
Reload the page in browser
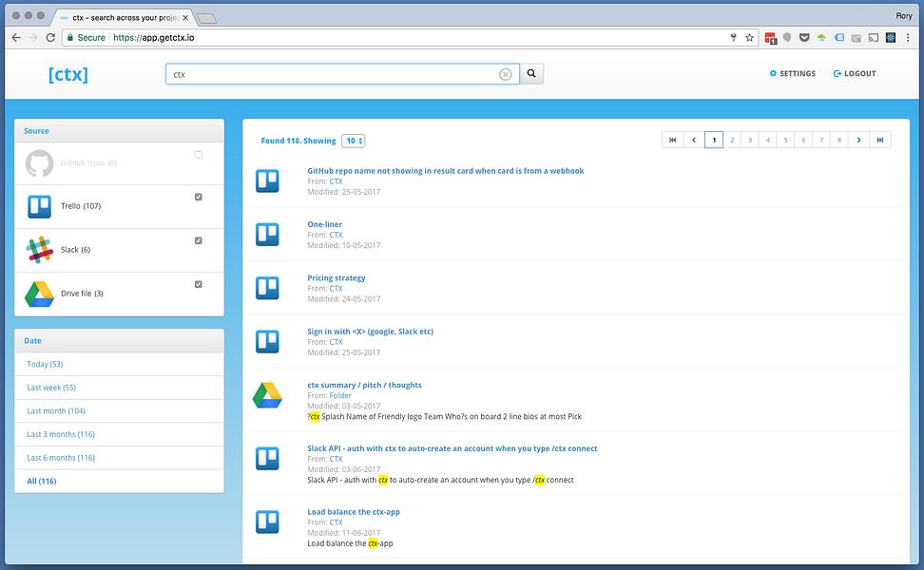point(50,38)
